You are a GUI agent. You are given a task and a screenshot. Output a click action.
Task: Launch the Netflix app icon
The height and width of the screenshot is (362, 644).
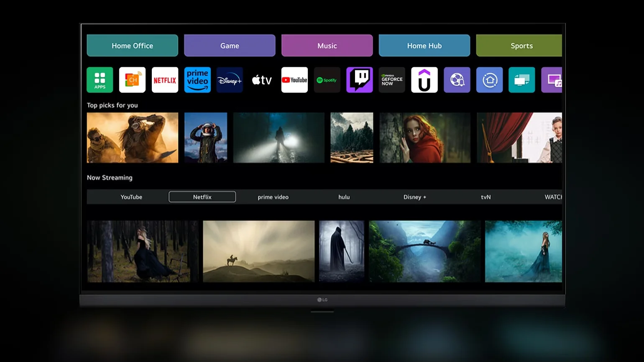[x=165, y=80]
